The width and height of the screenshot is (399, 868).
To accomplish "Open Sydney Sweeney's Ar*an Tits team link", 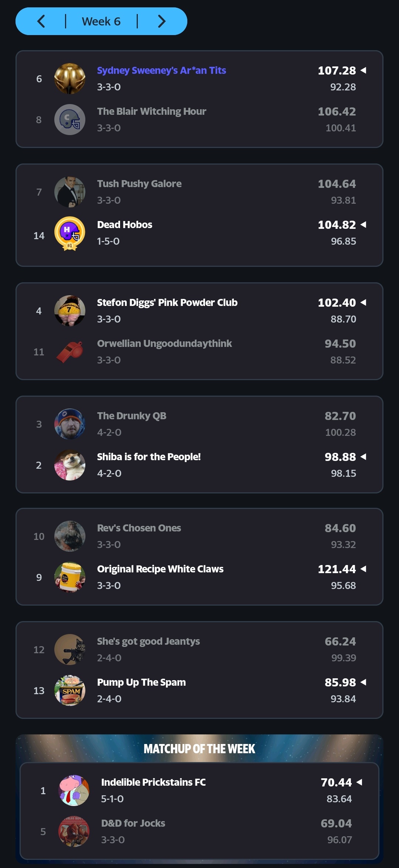I will (x=161, y=70).
